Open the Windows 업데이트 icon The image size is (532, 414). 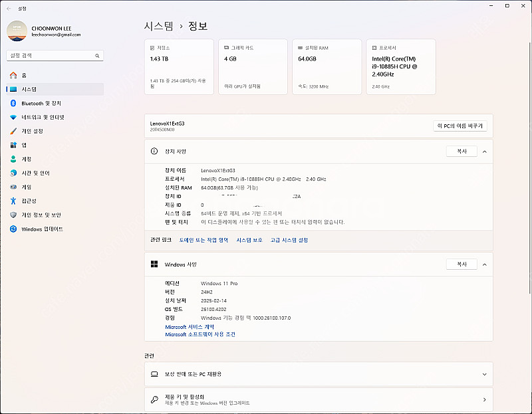13,229
